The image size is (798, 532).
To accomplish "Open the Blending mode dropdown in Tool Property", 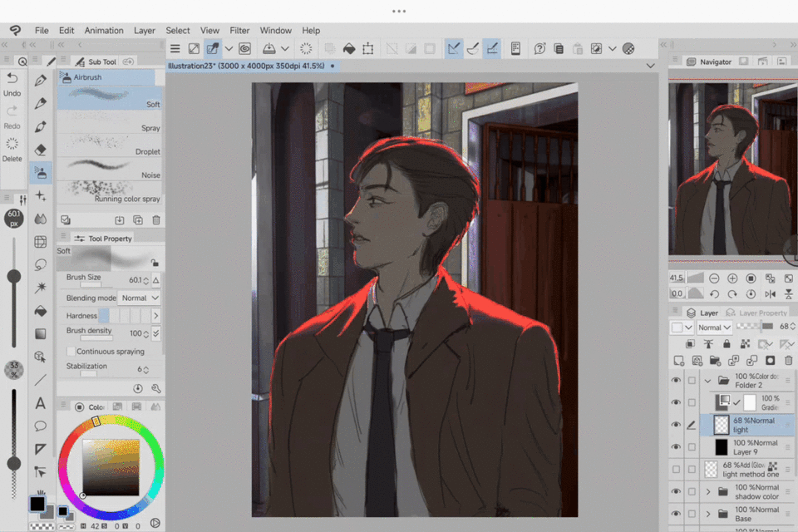I will (x=139, y=298).
